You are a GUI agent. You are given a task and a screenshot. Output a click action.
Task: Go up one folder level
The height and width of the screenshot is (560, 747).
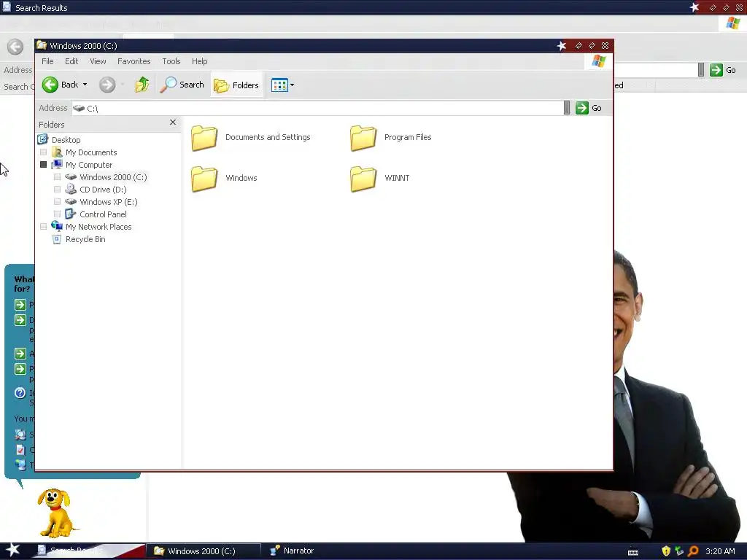[x=142, y=85]
